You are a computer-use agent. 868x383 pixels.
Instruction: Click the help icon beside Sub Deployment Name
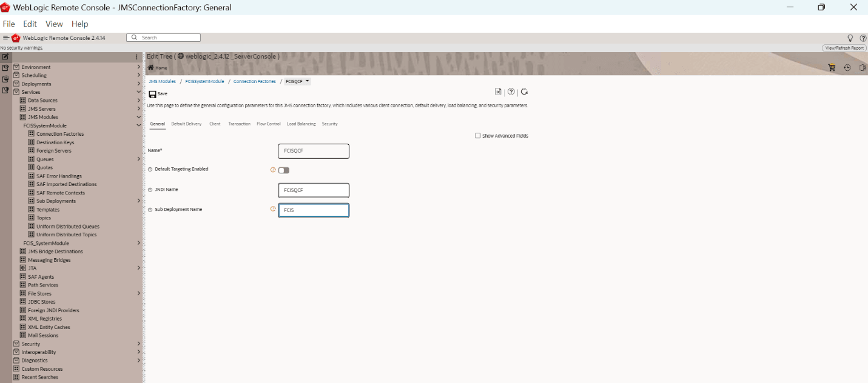click(x=150, y=210)
